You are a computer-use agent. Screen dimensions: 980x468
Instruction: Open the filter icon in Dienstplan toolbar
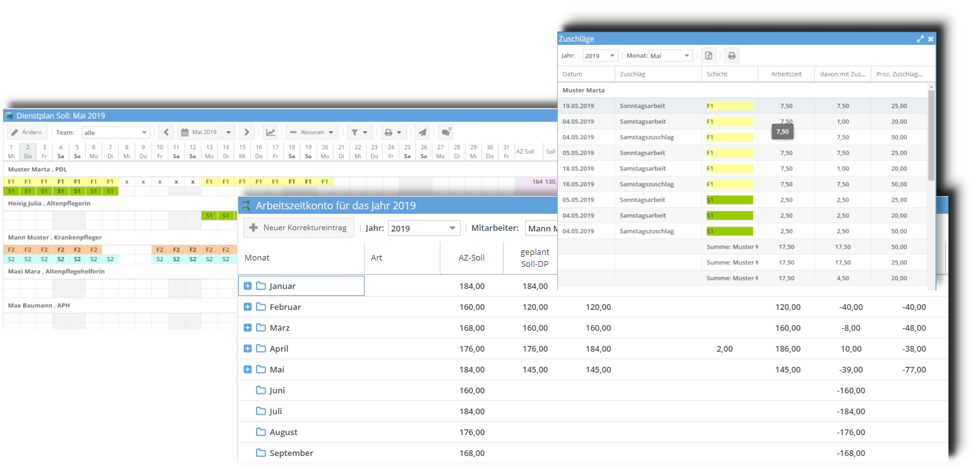click(x=355, y=132)
